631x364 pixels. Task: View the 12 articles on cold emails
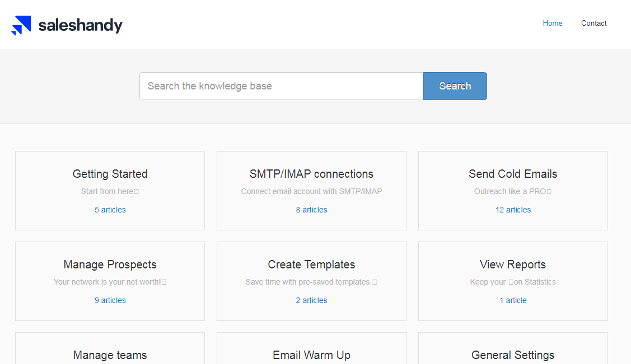tap(513, 210)
